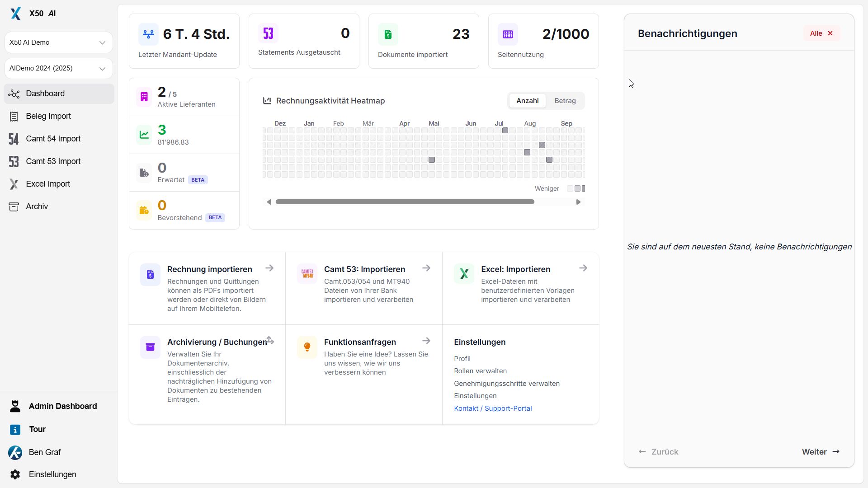Open the AIDemo 2024 (2025) dropdown
Viewport: 868px width, 488px height.
click(x=58, y=68)
